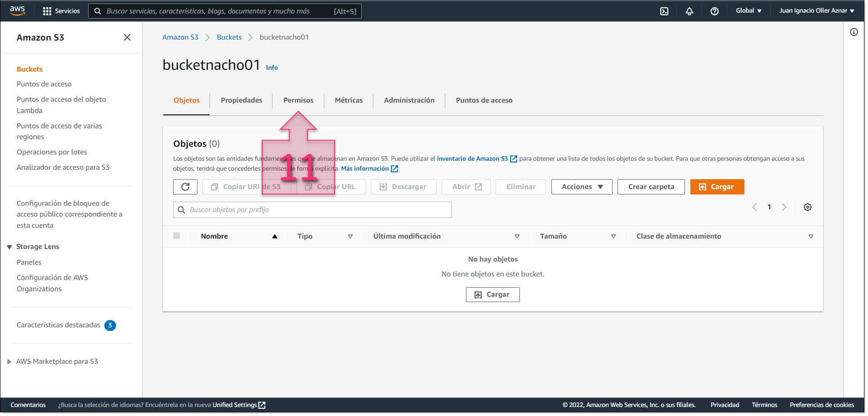868x416 pixels.
Task: Open the help question mark icon
Action: [x=714, y=11]
